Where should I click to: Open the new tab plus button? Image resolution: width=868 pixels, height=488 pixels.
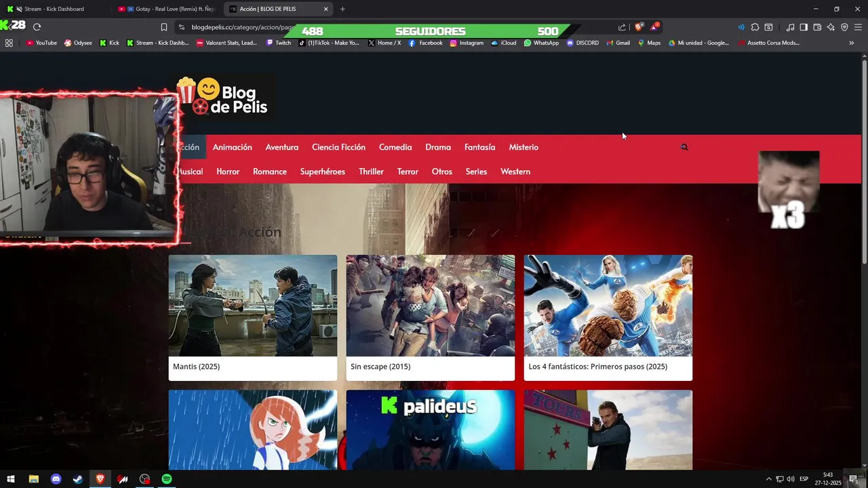pos(342,9)
